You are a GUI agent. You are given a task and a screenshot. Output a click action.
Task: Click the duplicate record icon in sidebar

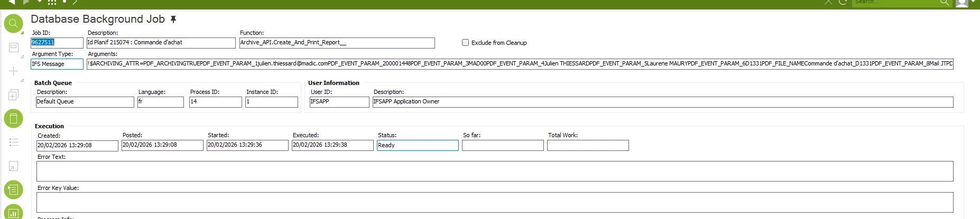(13, 95)
